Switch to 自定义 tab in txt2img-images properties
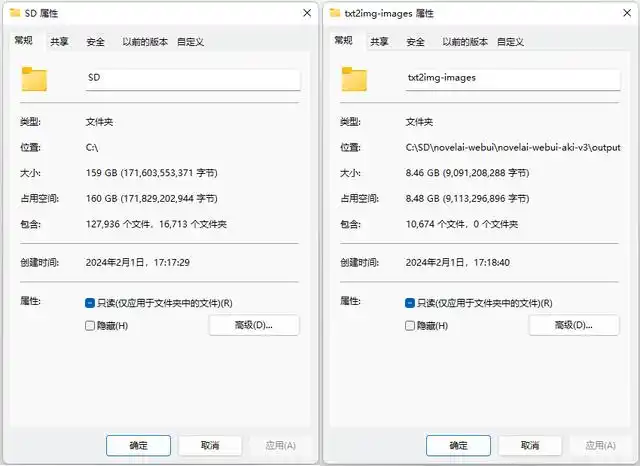640x466 pixels. coord(510,42)
